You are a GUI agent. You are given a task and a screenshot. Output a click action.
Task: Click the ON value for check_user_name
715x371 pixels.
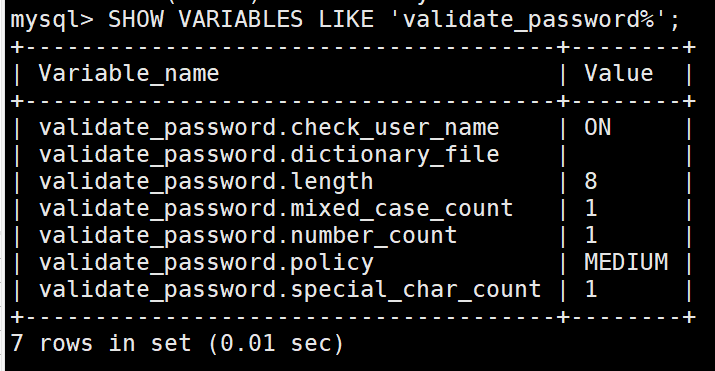(598, 127)
